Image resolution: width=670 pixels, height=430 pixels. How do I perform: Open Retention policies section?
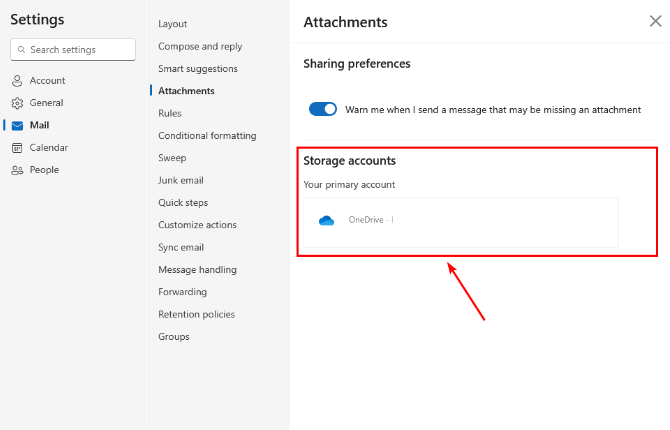[197, 314]
